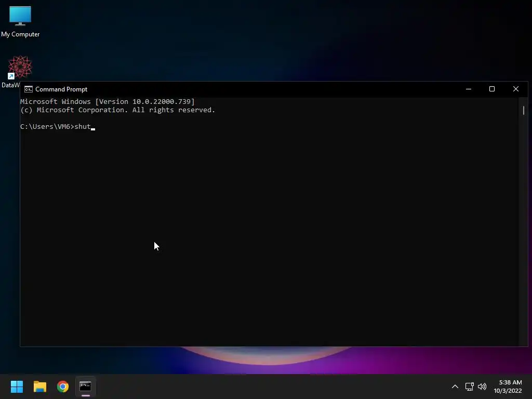Click the '(c) Microsoft Corporation. All rights reserved.' line
The height and width of the screenshot is (399, 532).
pyautogui.click(x=118, y=110)
